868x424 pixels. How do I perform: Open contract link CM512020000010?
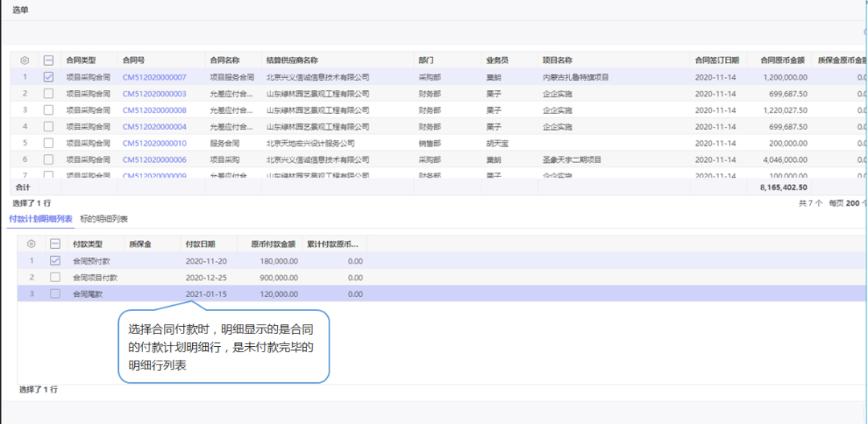[154, 143]
